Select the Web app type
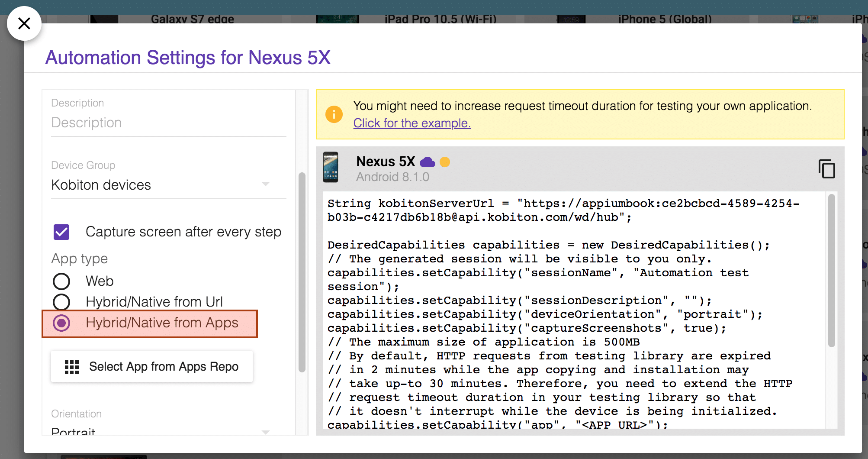This screenshot has width=868, height=459. point(61,281)
